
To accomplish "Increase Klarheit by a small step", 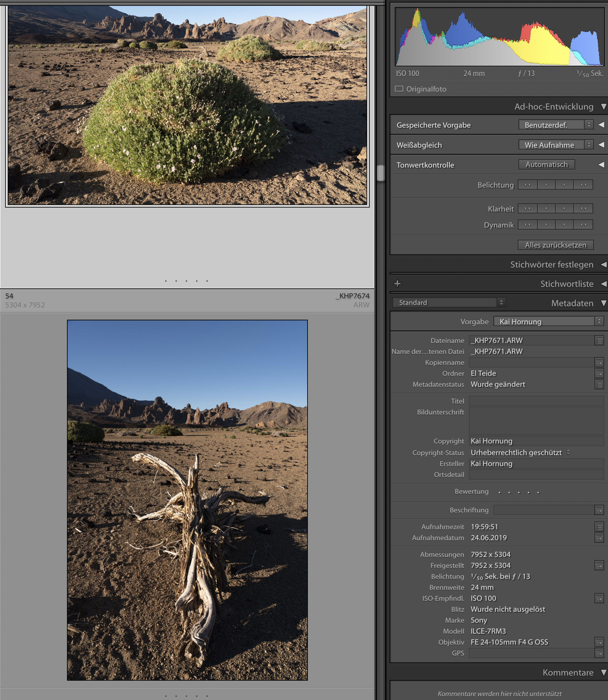I will point(565,208).
